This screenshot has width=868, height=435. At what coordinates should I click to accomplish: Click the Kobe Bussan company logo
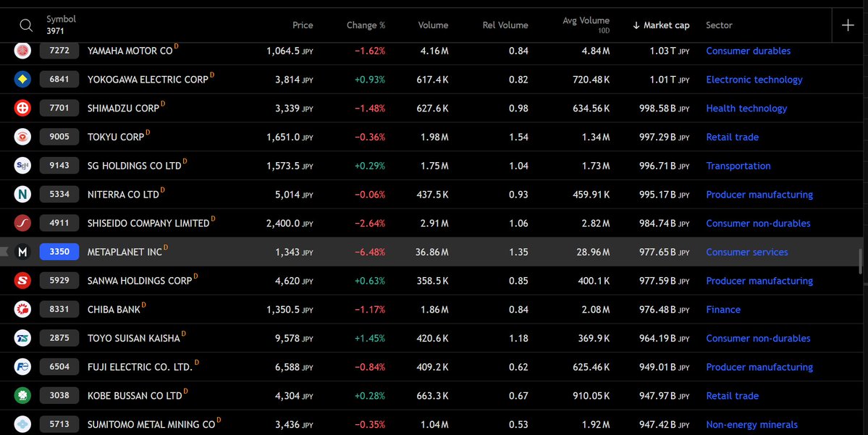click(x=22, y=396)
